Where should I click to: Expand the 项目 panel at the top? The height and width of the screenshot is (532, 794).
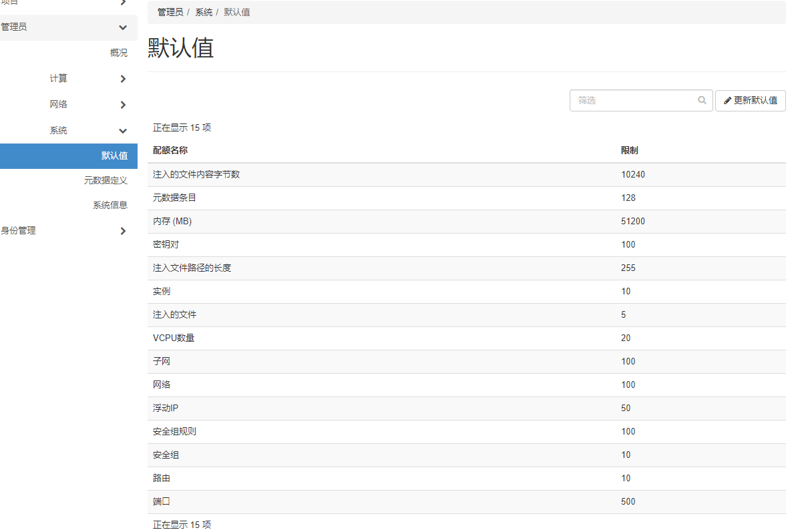pyautogui.click(x=69, y=3)
